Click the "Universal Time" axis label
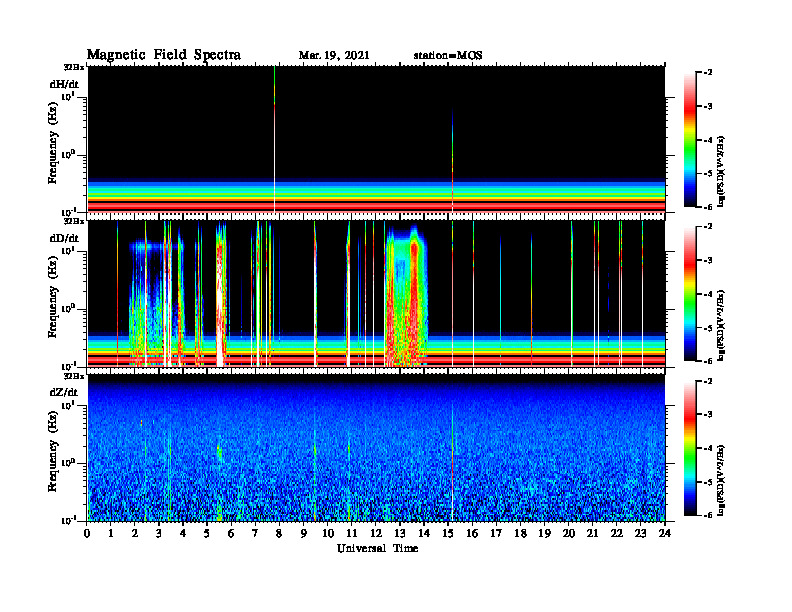Screen dimensions: 792x612 377,548
